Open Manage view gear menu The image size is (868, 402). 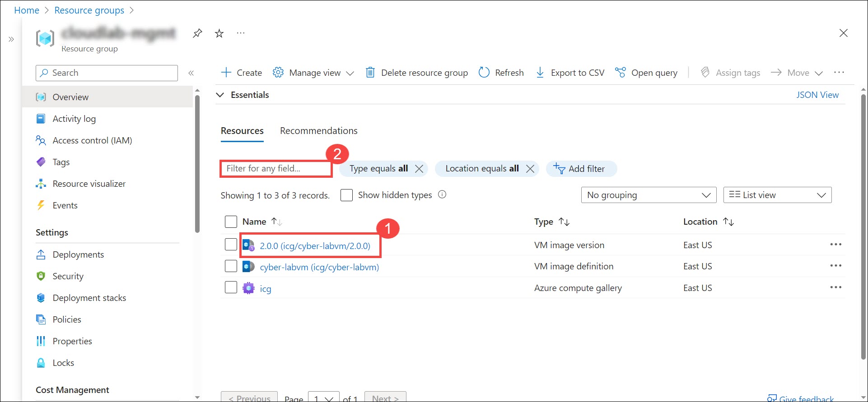click(x=313, y=73)
